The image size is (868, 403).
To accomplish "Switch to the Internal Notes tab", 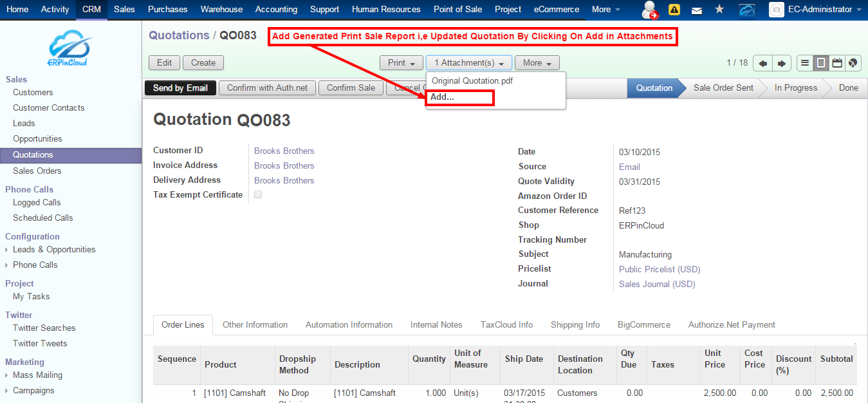I will coord(436,325).
